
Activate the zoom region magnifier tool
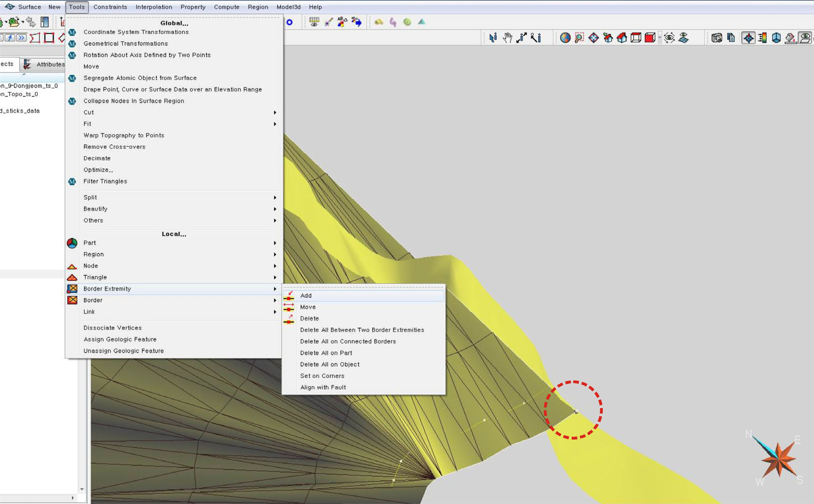tap(579, 38)
